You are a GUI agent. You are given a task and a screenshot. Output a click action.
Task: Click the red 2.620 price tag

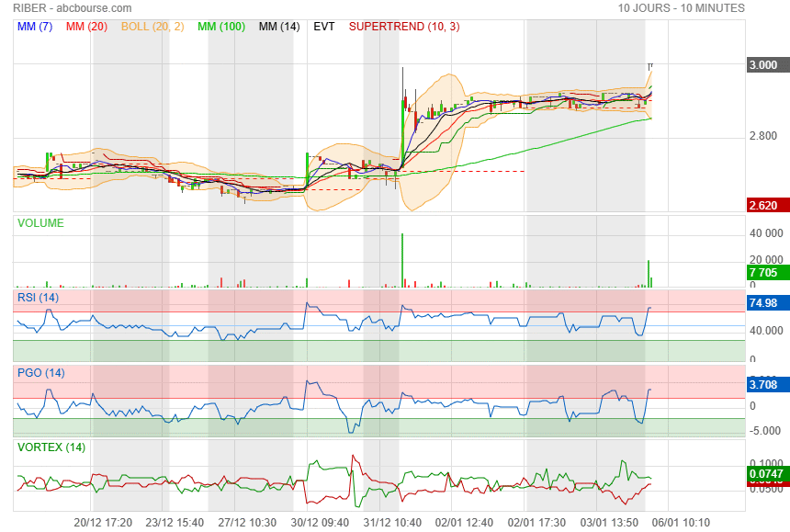point(764,205)
